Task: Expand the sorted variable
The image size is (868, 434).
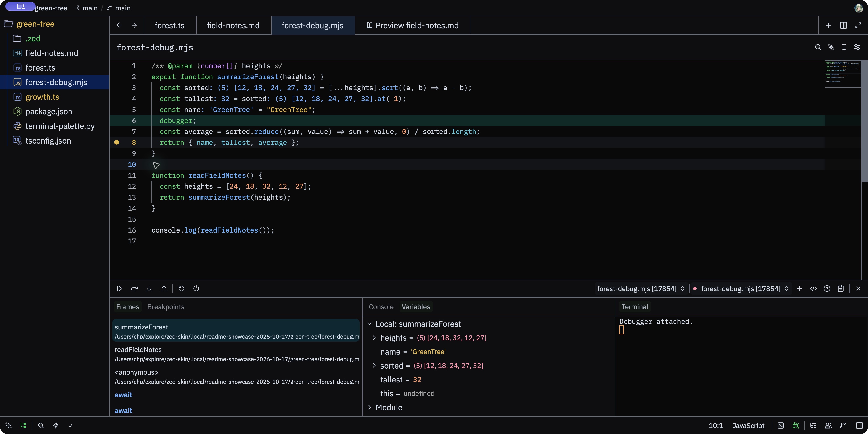Action: [374, 366]
